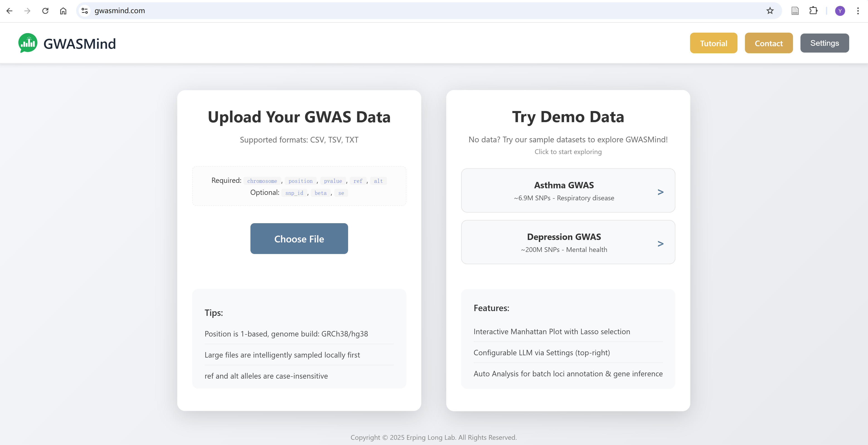Screen dimensions: 868x445
Task: Reload the gwasmind.com page
Action: pos(46,11)
